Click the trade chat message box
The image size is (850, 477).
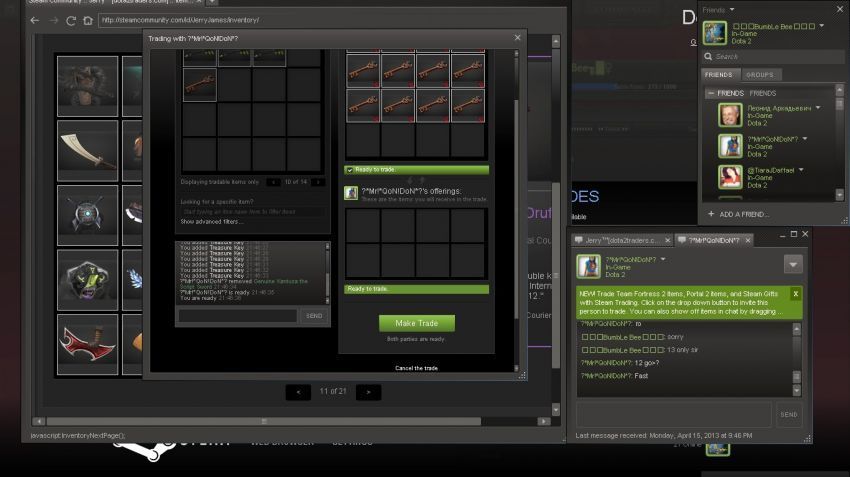[238, 315]
